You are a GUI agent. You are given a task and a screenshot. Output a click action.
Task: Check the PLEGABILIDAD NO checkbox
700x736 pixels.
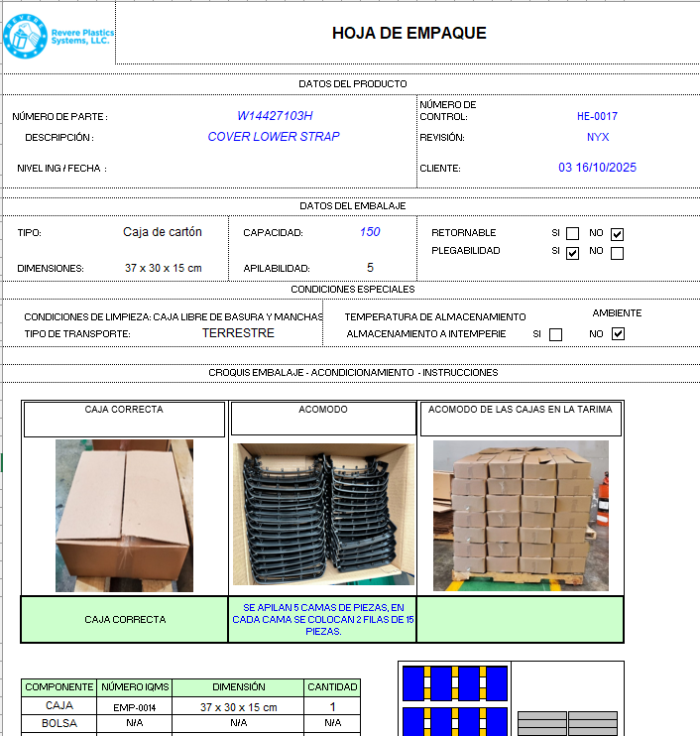point(617,253)
